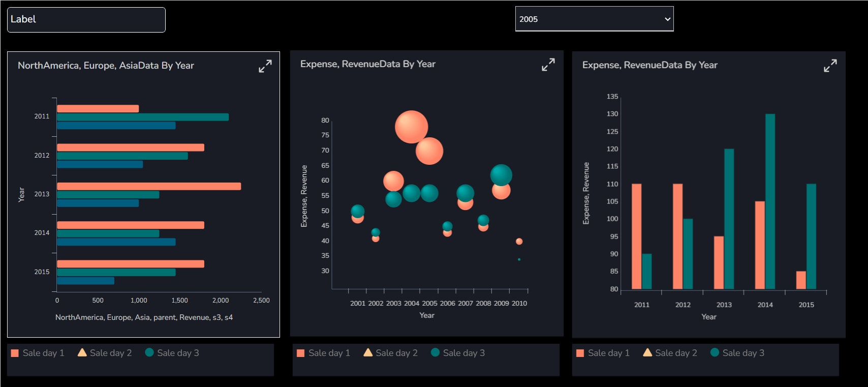Click the Label input field

point(86,20)
